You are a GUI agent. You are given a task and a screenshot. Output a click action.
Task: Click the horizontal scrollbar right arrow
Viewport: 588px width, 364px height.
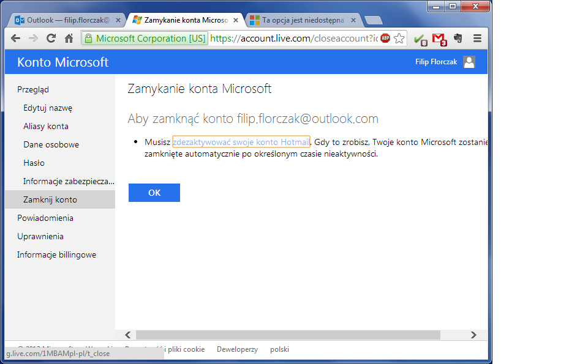473,335
